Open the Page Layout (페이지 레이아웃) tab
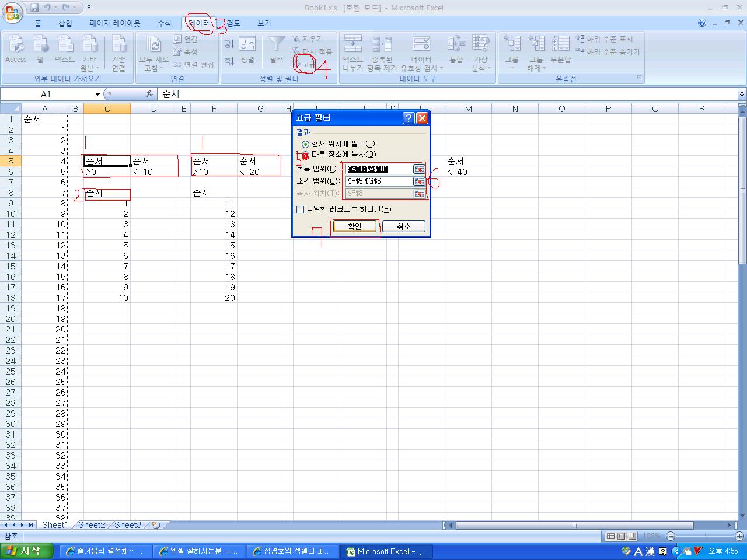 [x=115, y=23]
